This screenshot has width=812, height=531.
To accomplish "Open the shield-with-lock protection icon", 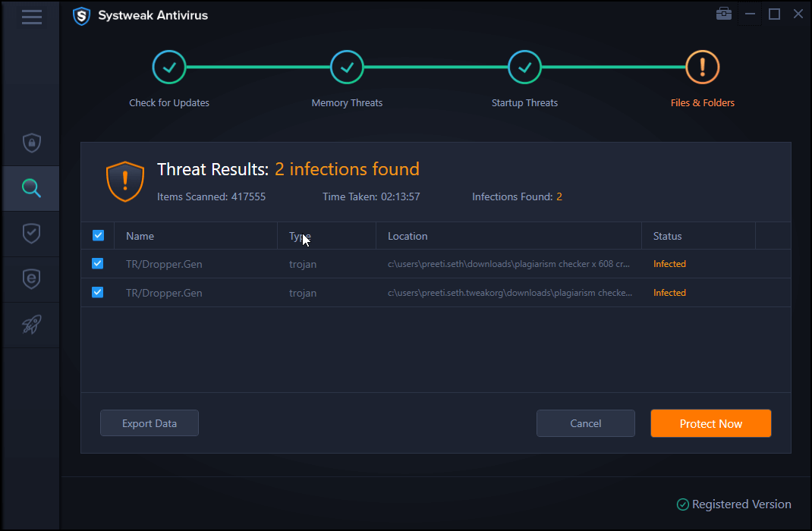I will tap(30, 143).
